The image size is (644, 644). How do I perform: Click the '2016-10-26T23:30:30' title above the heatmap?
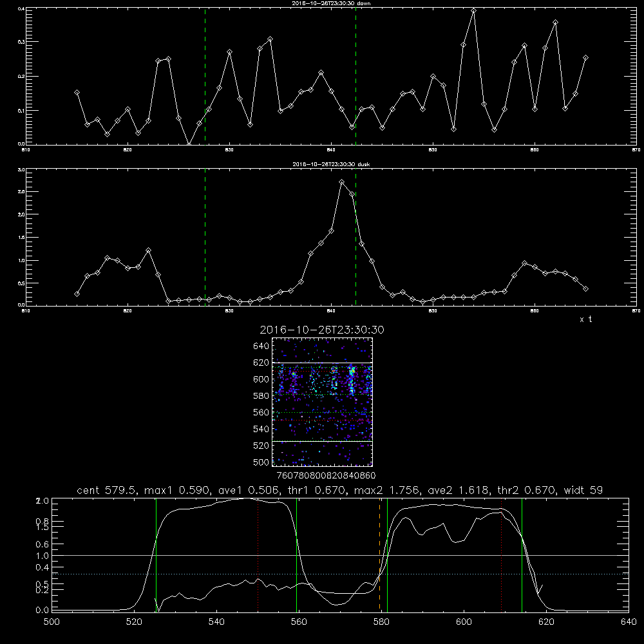point(322,330)
